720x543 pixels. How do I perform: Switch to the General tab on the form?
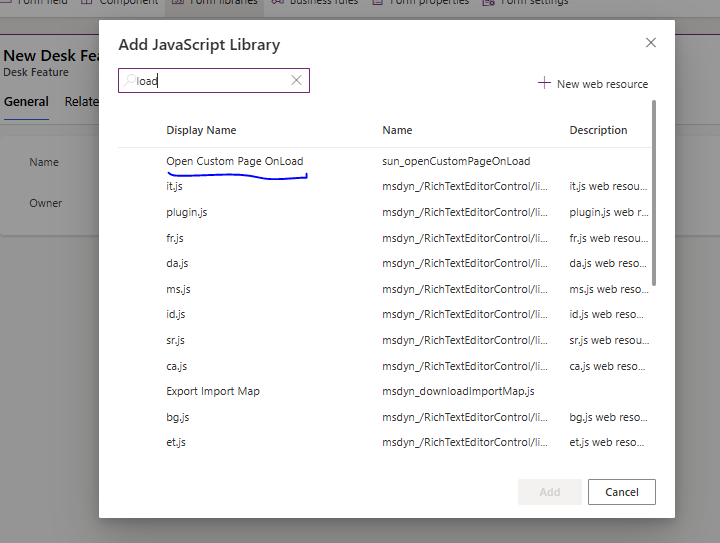(x=26, y=101)
